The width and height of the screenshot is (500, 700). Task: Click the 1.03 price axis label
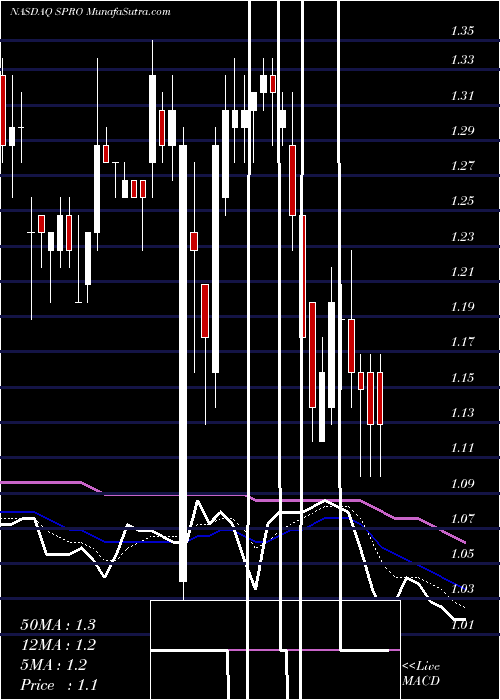462,589
